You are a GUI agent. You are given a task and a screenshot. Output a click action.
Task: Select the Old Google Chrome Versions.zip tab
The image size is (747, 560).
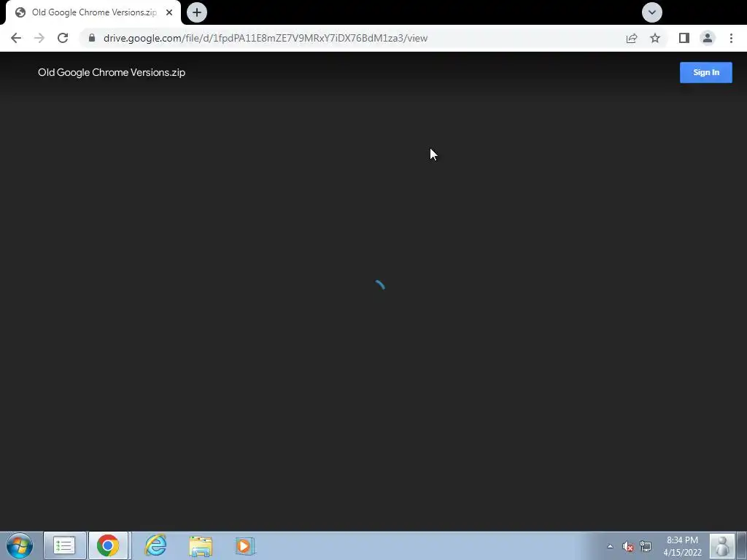coord(93,12)
